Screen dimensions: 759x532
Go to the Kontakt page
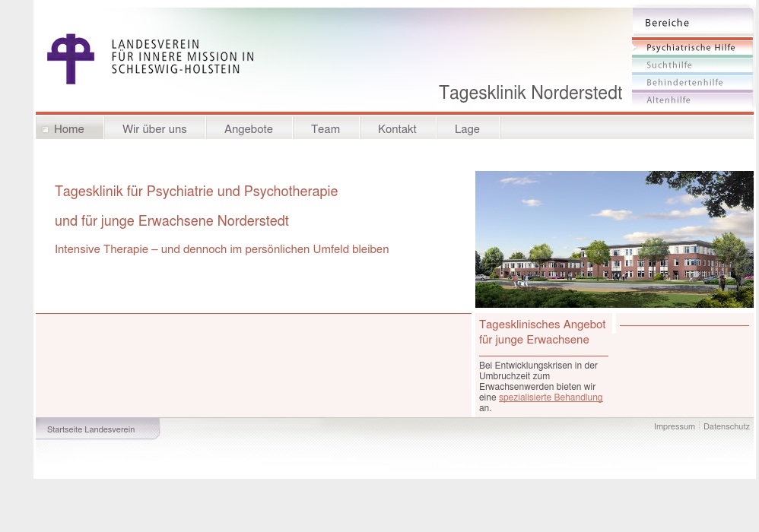(x=397, y=128)
